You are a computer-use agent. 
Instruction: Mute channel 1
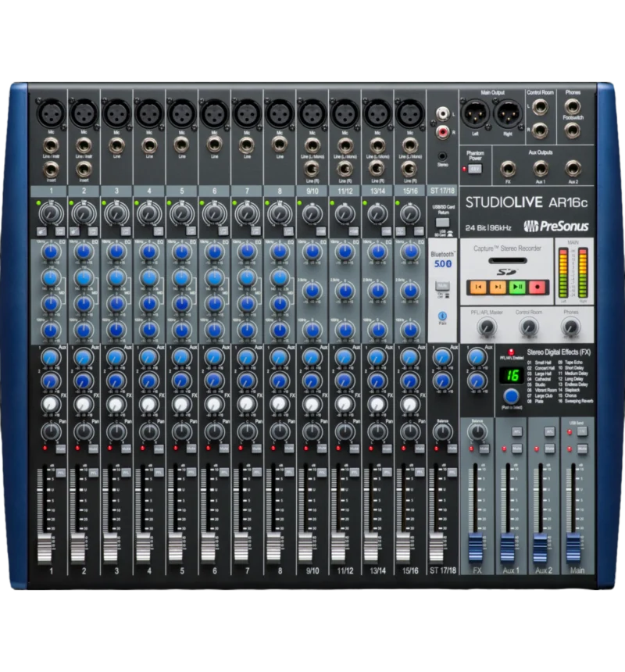pos(60,449)
